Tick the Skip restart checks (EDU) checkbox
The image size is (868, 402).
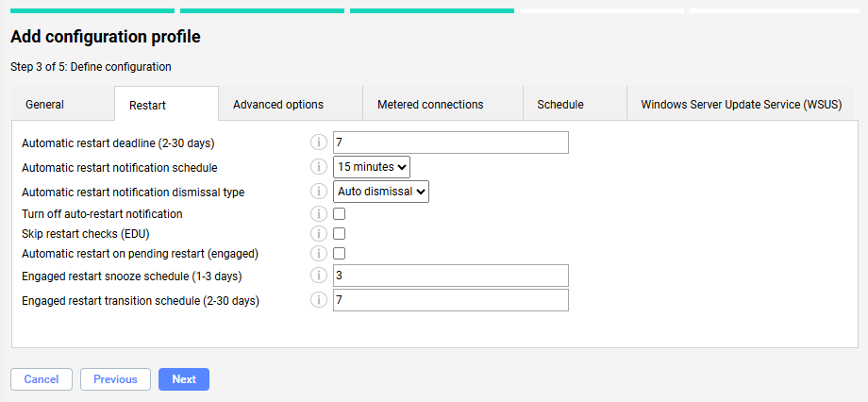tap(340, 233)
